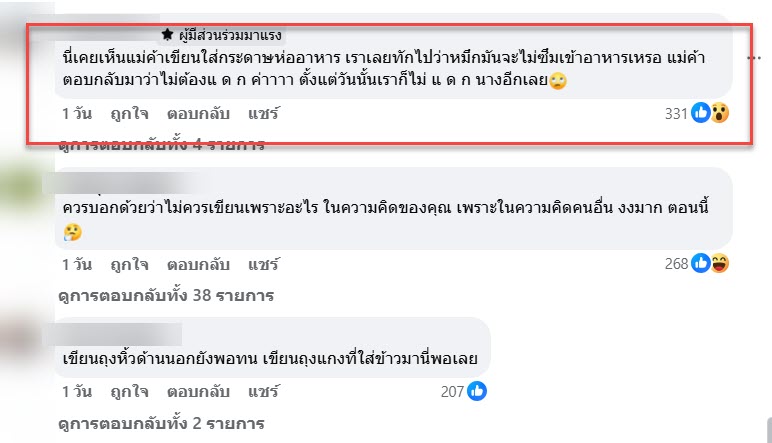This screenshot has height=443, width=772.
Task: Expand the 2 replies under third comment
Action: click(161, 423)
